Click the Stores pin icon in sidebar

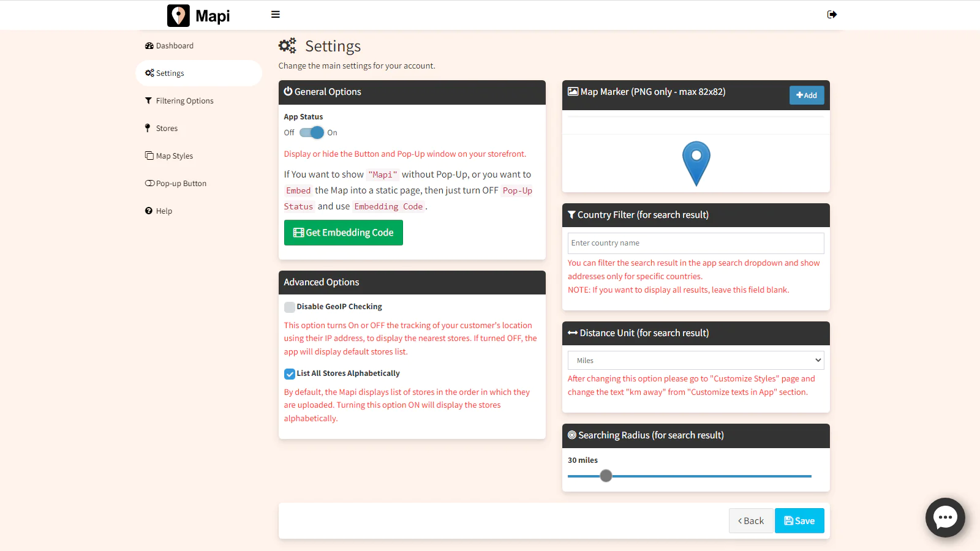147,128
